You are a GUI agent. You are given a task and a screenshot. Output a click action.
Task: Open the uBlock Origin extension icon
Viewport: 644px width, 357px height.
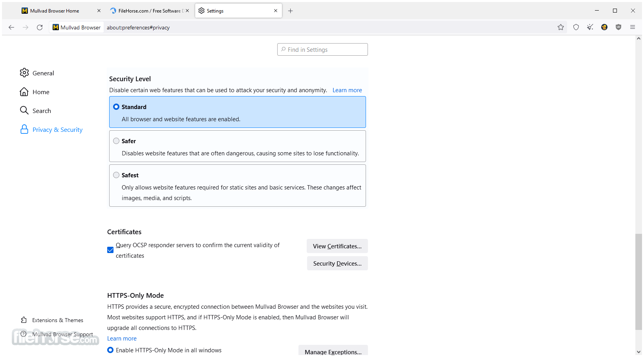(x=618, y=27)
